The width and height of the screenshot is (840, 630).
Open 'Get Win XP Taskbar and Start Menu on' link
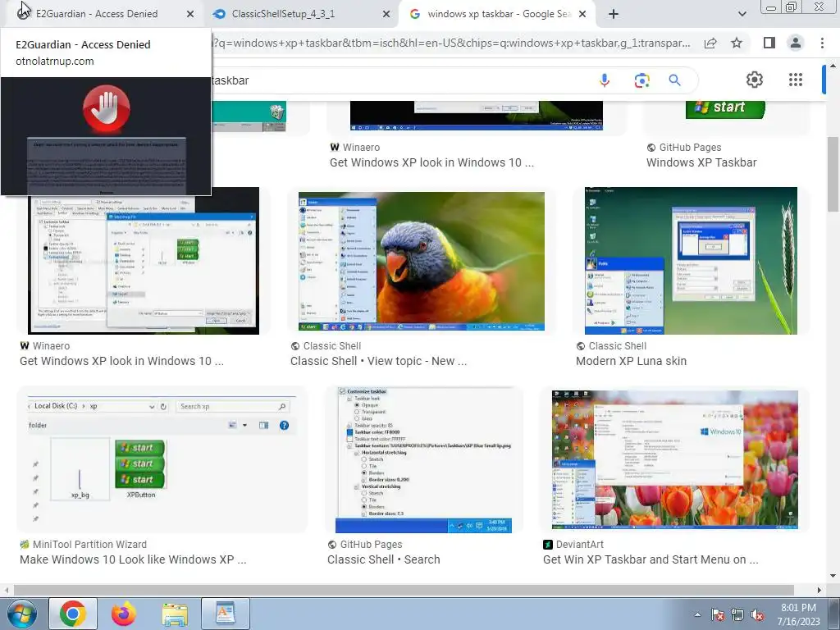(x=651, y=559)
